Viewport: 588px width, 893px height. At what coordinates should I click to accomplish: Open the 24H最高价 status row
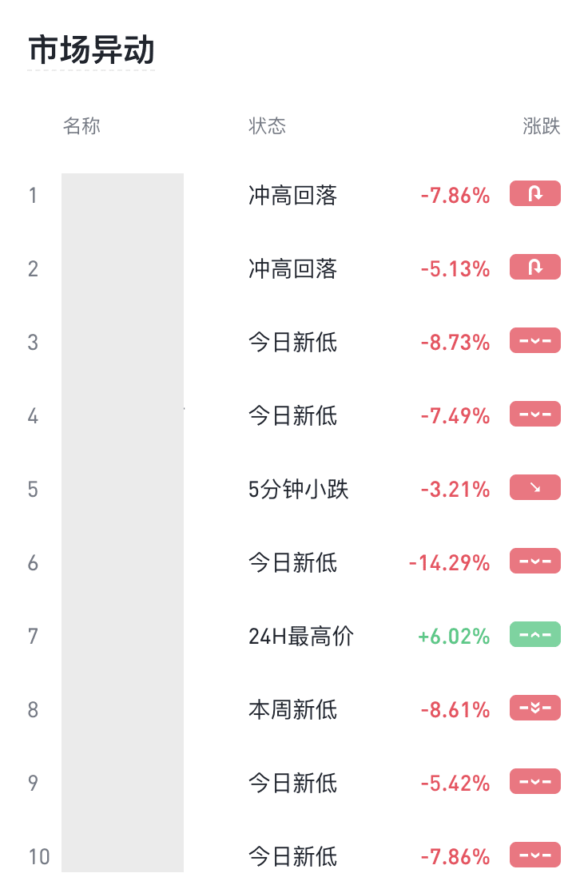300,636
